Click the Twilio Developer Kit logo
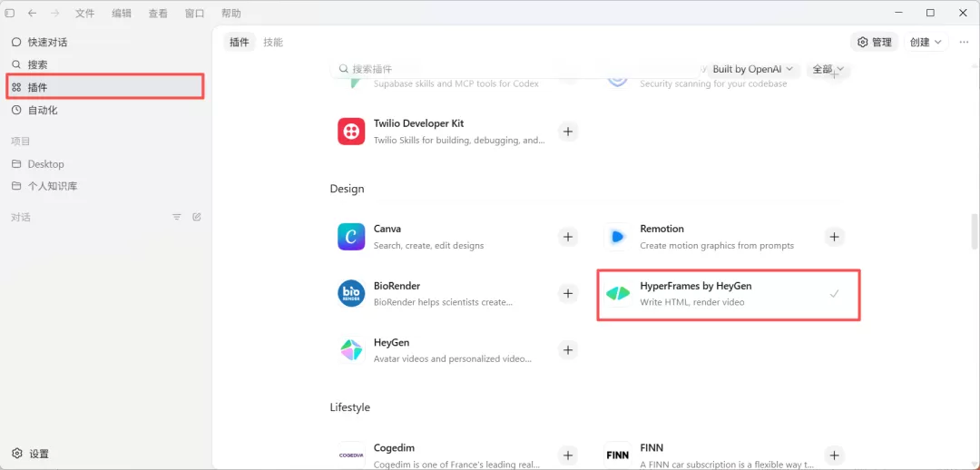980x470 pixels. [351, 132]
